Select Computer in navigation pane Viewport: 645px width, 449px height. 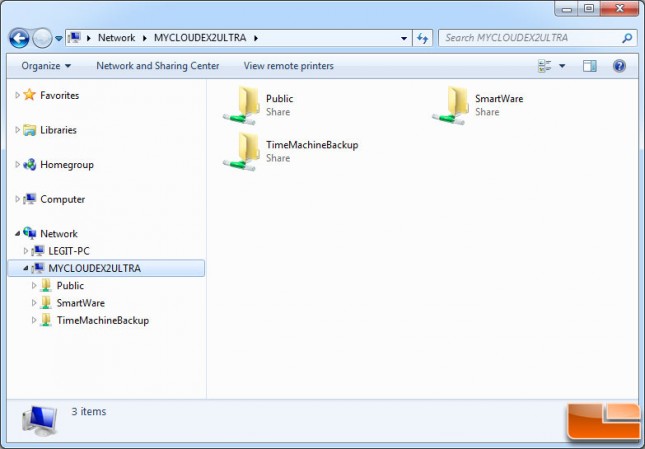[62, 199]
